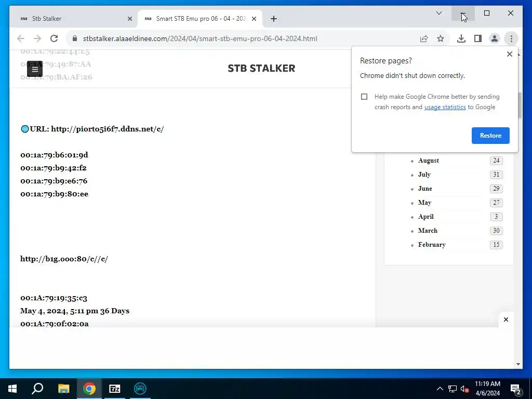
Task: Open 7-Zip from the taskbar
Action: point(115,389)
